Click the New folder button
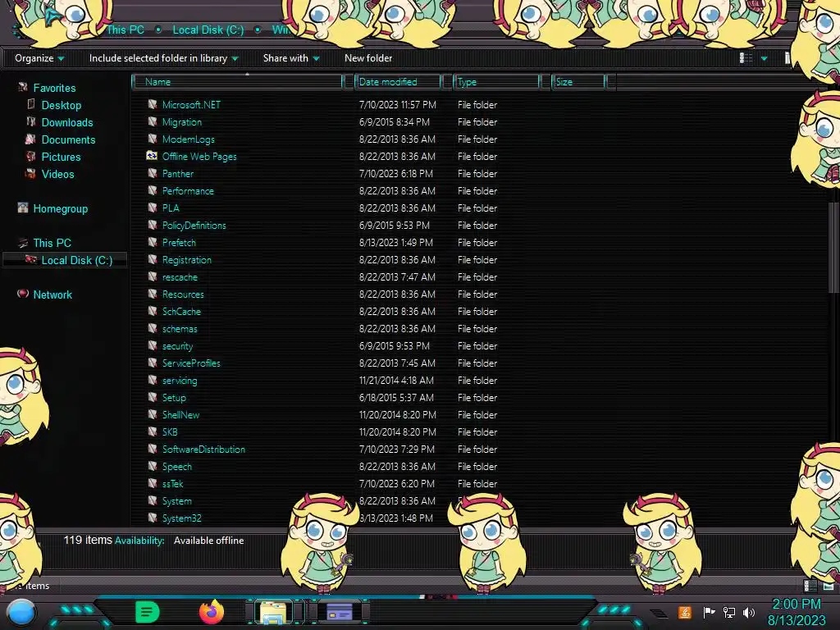The height and width of the screenshot is (630, 840). [368, 58]
